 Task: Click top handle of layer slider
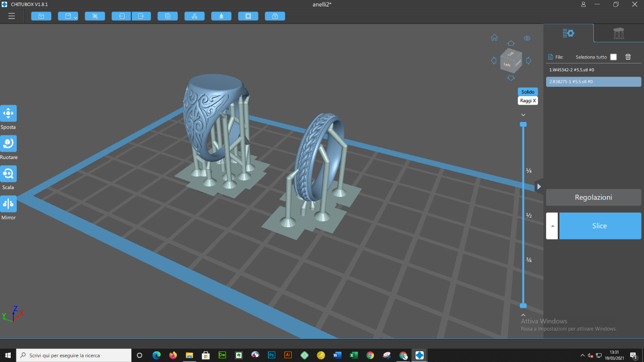pos(523,125)
